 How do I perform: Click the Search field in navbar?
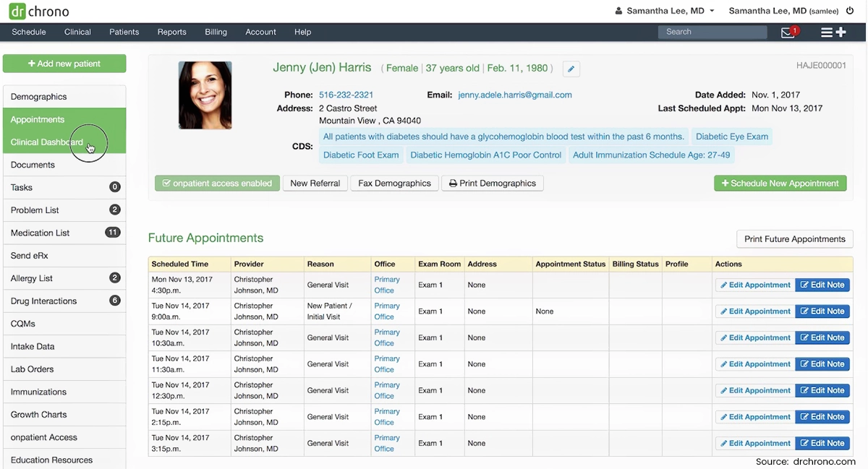[712, 32]
